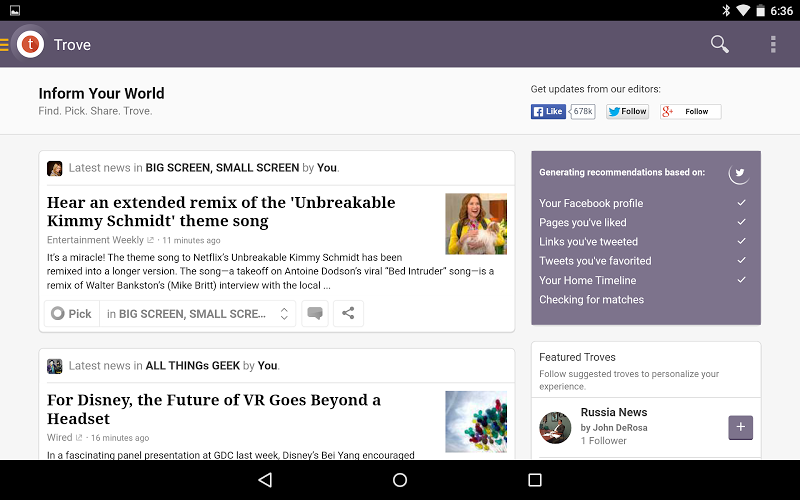Click the Russia News trove avatar
Viewport: 800px width, 500px height.
point(555,428)
